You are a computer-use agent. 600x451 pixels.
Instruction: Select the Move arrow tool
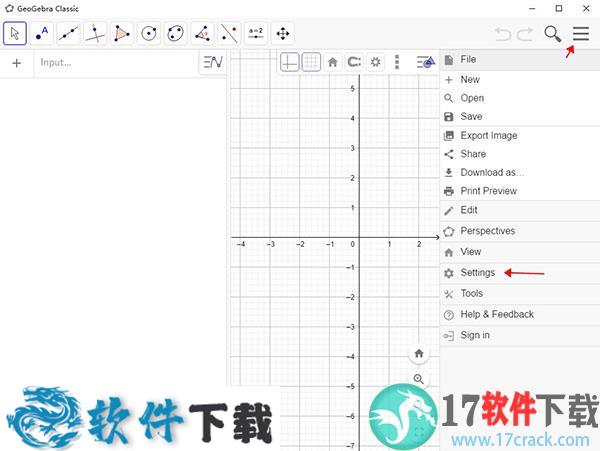click(x=15, y=34)
